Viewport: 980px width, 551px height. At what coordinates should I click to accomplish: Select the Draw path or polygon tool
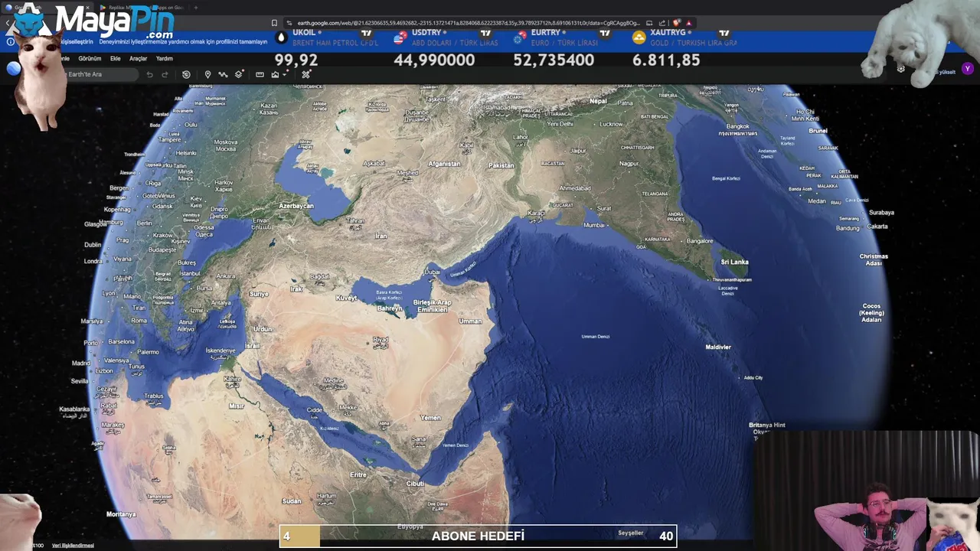click(223, 74)
